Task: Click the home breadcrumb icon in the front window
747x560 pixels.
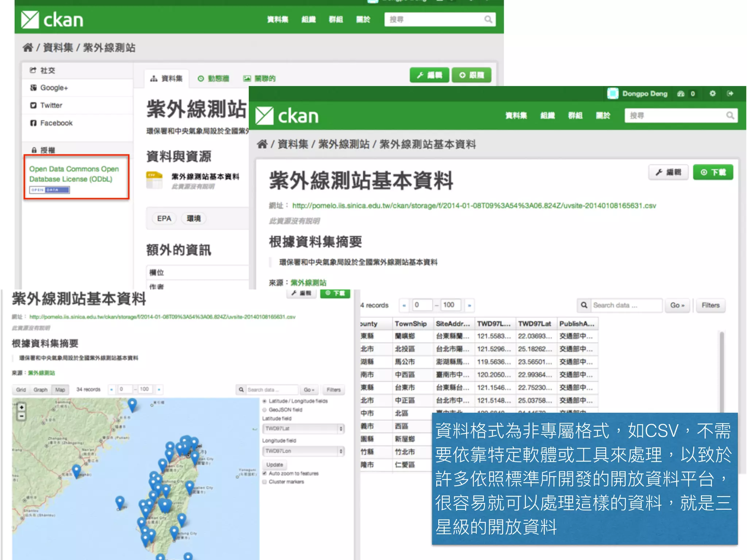Action: click(262, 144)
